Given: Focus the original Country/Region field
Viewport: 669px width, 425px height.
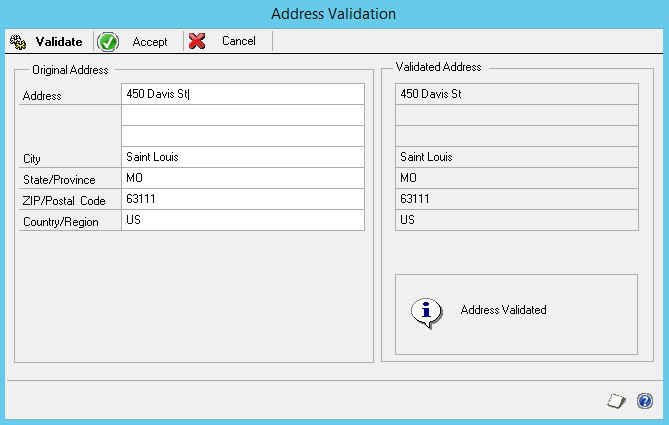Looking at the screenshot, I should click(x=242, y=220).
